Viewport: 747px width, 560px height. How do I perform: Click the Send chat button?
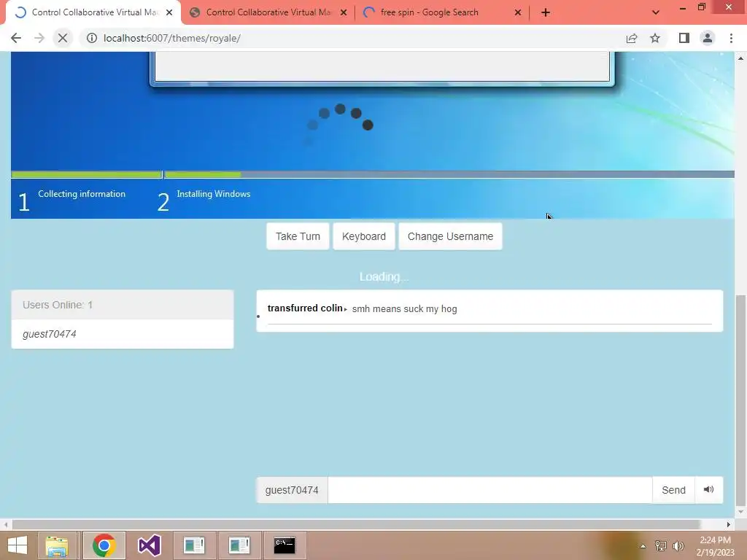[673, 490]
